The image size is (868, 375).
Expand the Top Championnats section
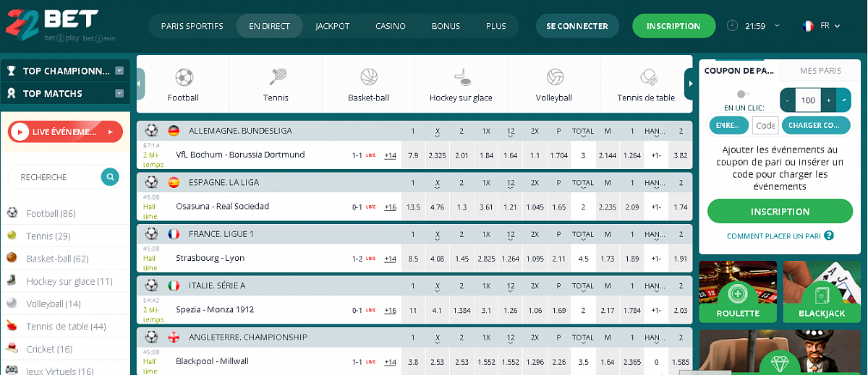pos(119,71)
